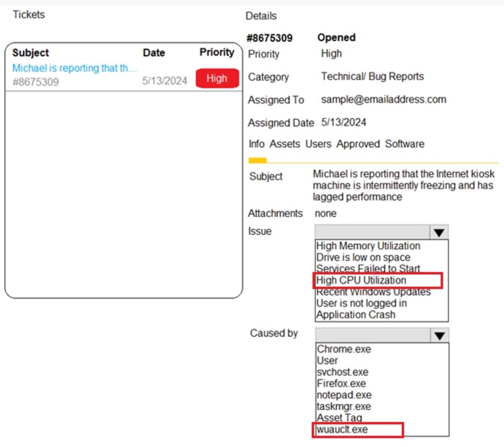Click the red High priority badge

tap(217, 78)
